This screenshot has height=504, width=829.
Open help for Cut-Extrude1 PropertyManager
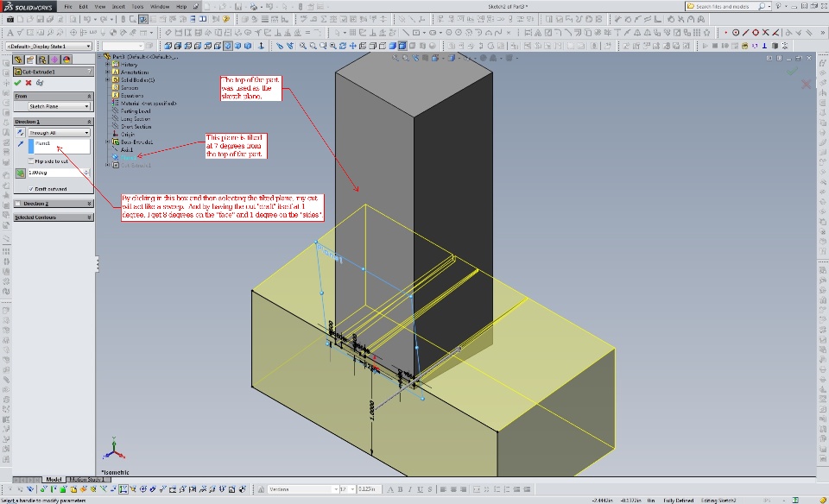click(x=89, y=72)
